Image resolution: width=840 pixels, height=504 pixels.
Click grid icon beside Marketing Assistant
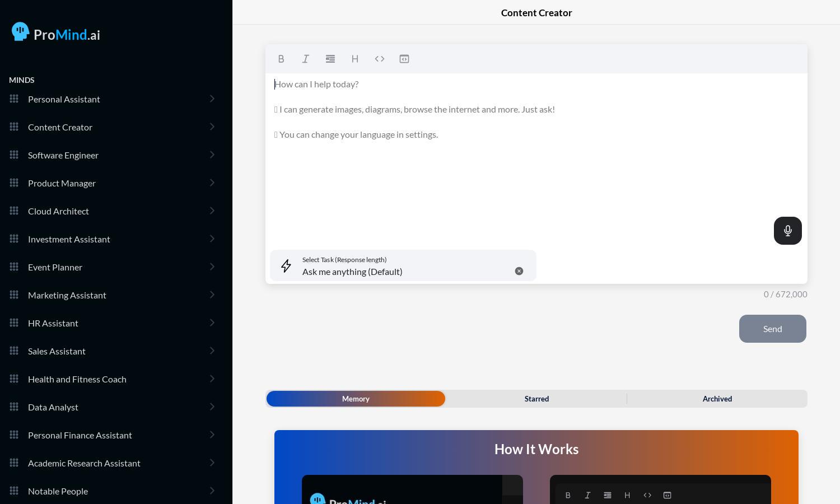coord(14,295)
